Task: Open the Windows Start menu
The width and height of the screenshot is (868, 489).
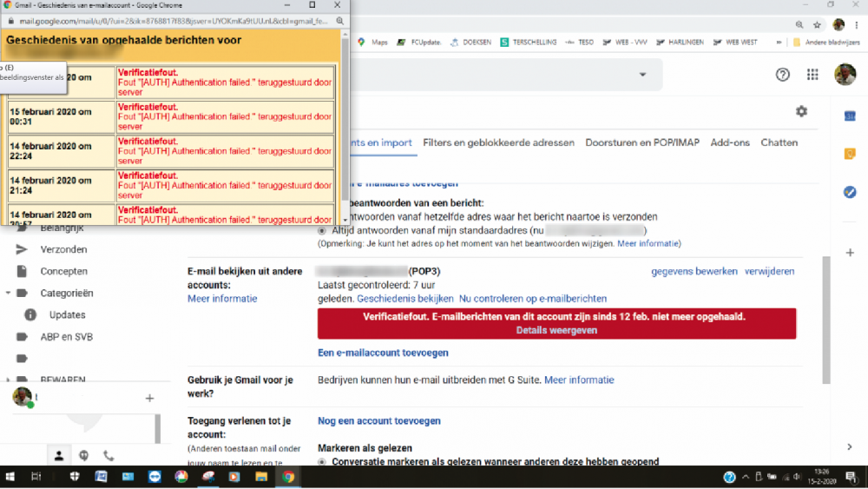Action: [x=10, y=477]
